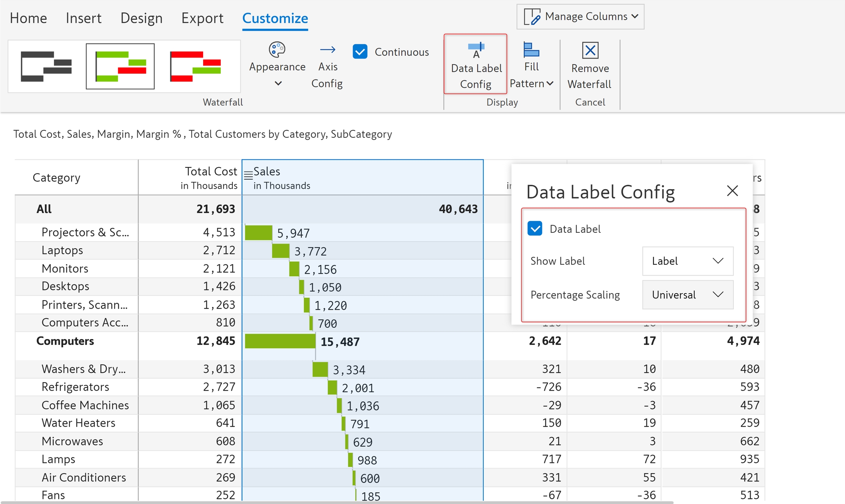Select the red-first waterfall style thumbnail
The image size is (845, 504).
(x=195, y=66)
